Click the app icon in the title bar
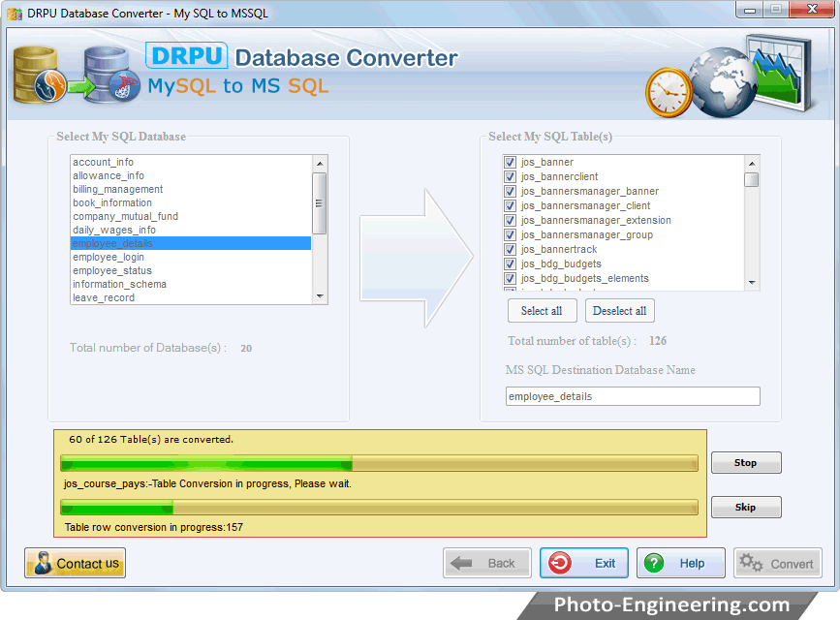 (x=15, y=14)
